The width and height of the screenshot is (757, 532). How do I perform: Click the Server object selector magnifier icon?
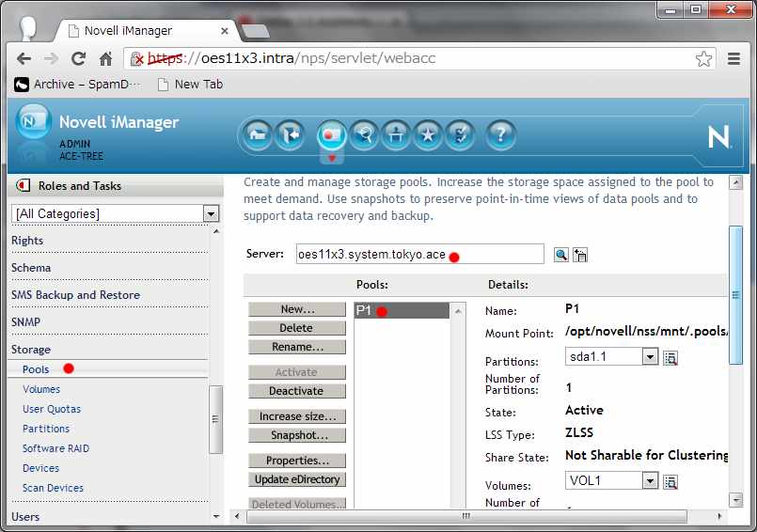click(x=560, y=255)
